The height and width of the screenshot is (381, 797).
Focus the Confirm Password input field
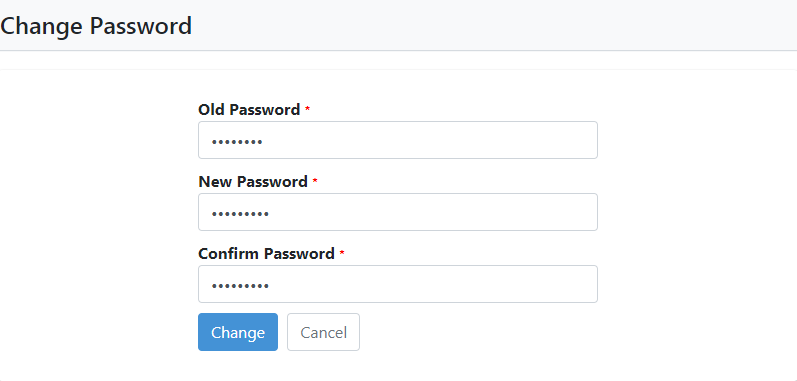click(398, 284)
